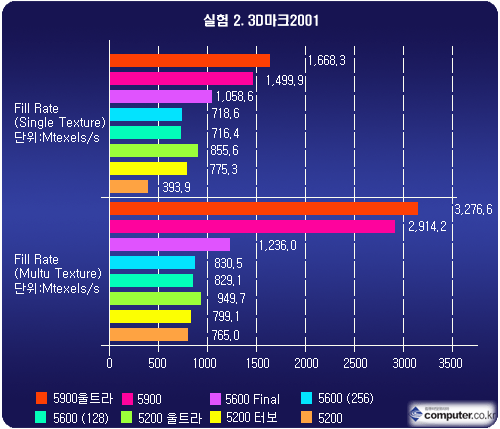Click the 5600 (128) legend text

81,418
